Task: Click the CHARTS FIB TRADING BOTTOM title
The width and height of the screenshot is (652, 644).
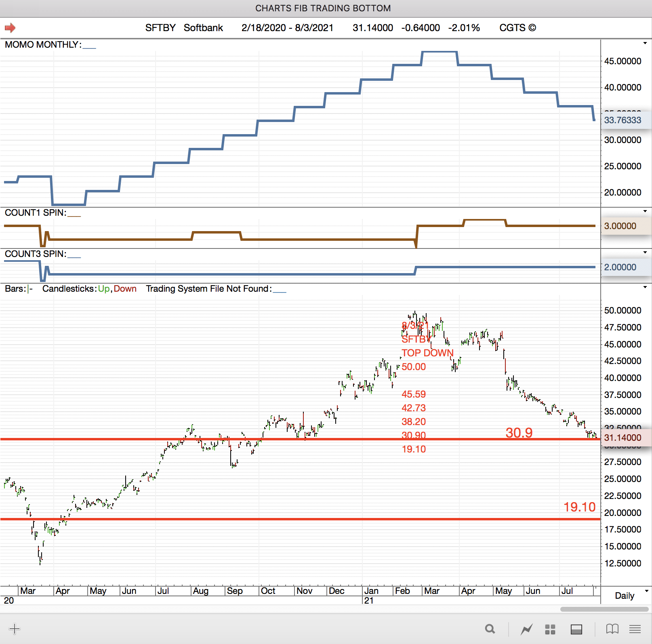Action: coord(323,8)
